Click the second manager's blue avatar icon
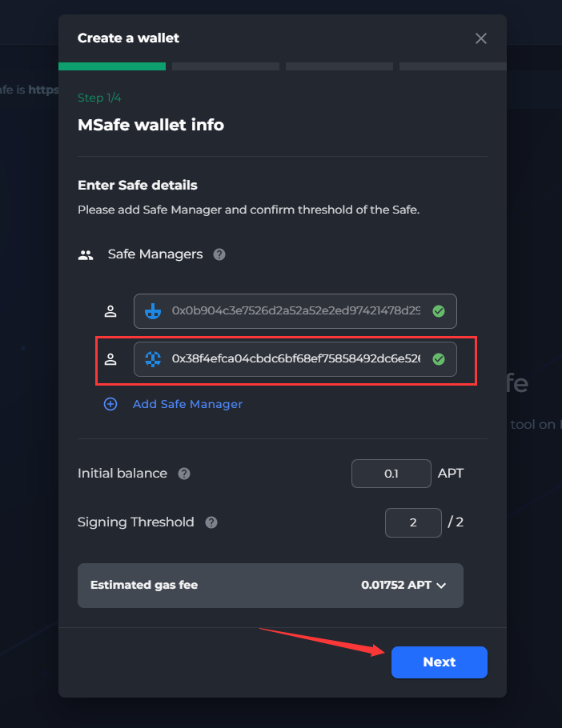 [x=153, y=359]
